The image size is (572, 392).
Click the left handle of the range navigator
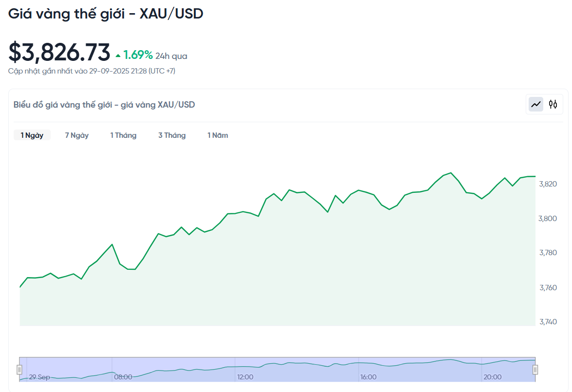coord(19,370)
